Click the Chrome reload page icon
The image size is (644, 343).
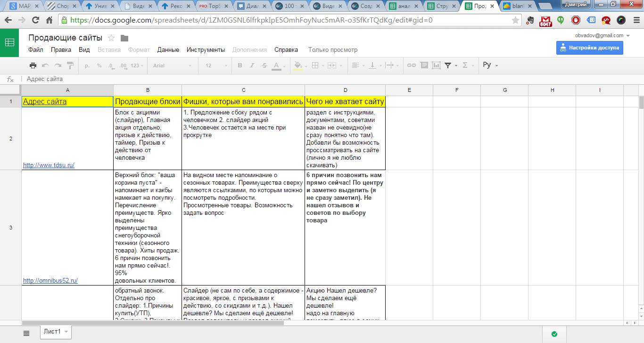coord(35,20)
